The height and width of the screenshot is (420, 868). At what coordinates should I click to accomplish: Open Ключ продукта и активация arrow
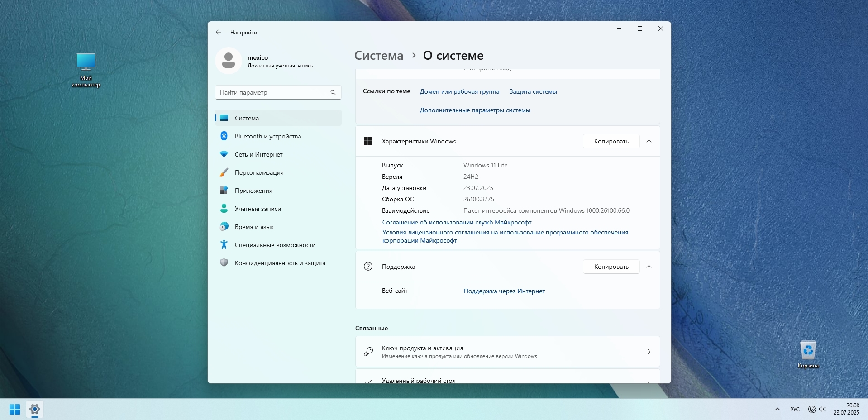(649, 352)
